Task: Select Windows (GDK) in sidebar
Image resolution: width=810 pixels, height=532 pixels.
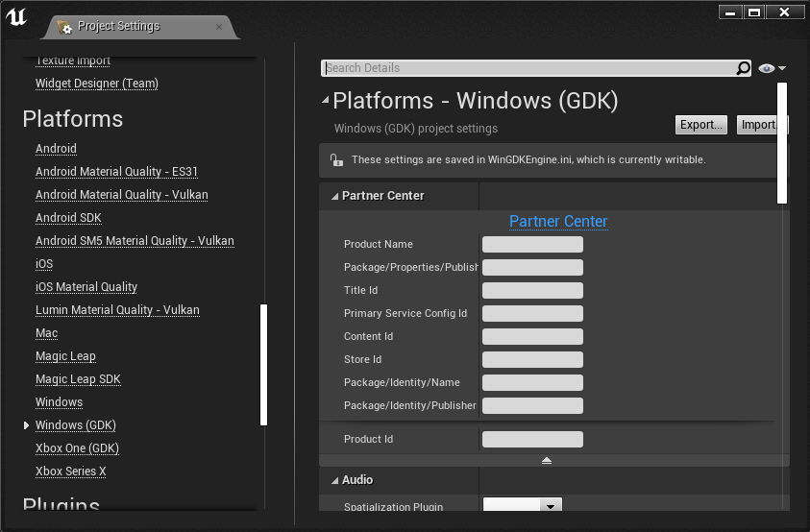Action: pos(75,425)
